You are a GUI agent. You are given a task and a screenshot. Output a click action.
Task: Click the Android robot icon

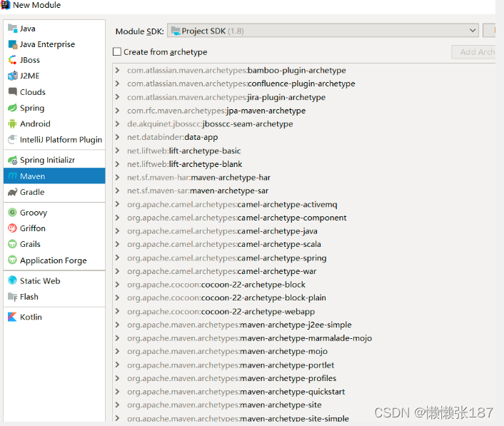click(x=13, y=123)
